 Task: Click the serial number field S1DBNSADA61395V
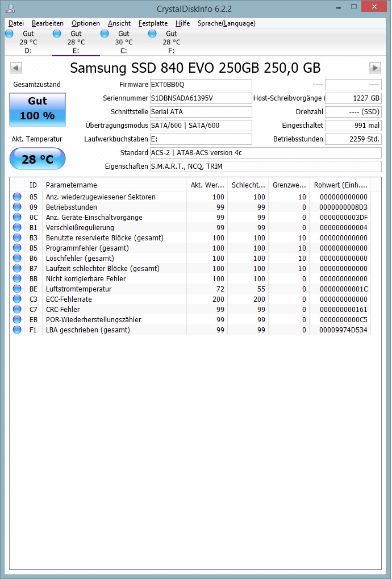[x=201, y=98]
